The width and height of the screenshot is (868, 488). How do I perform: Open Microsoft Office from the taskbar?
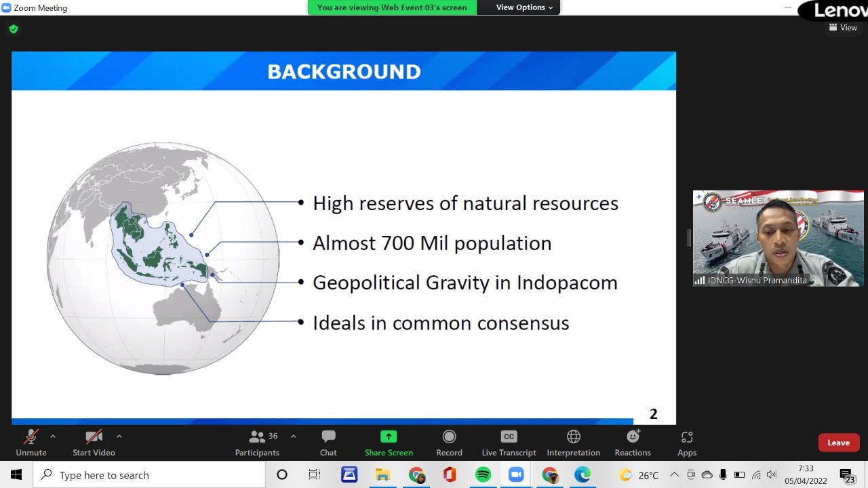pyautogui.click(x=450, y=475)
